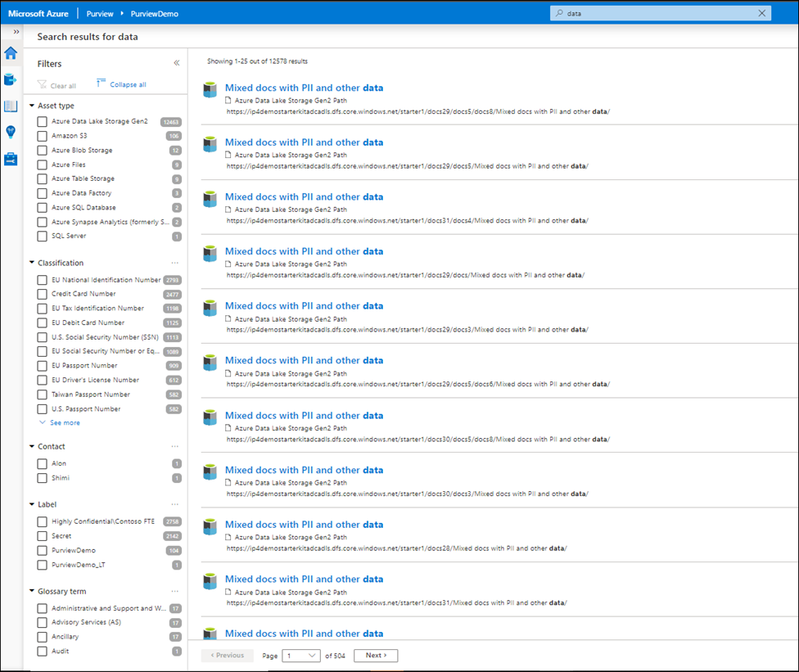Click the storage icon of docs29/docs3 result
Image resolution: width=799 pixels, height=672 pixels.
point(210,308)
